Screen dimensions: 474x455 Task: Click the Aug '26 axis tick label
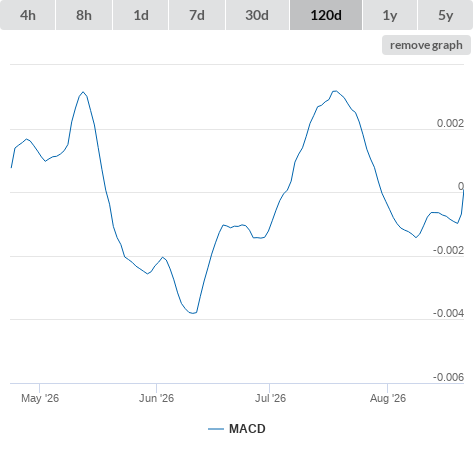pyautogui.click(x=388, y=398)
